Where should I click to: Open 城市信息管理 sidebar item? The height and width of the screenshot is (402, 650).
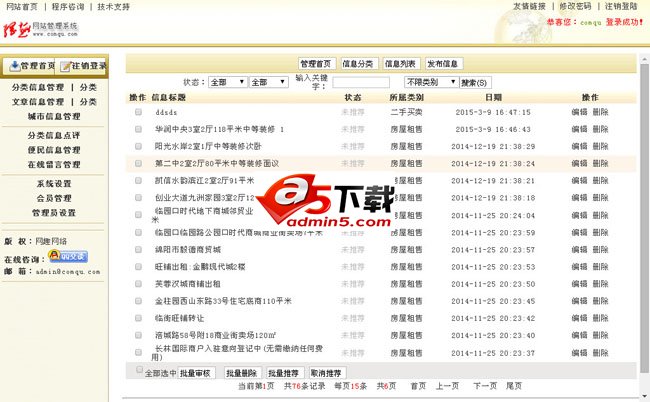click(54, 116)
